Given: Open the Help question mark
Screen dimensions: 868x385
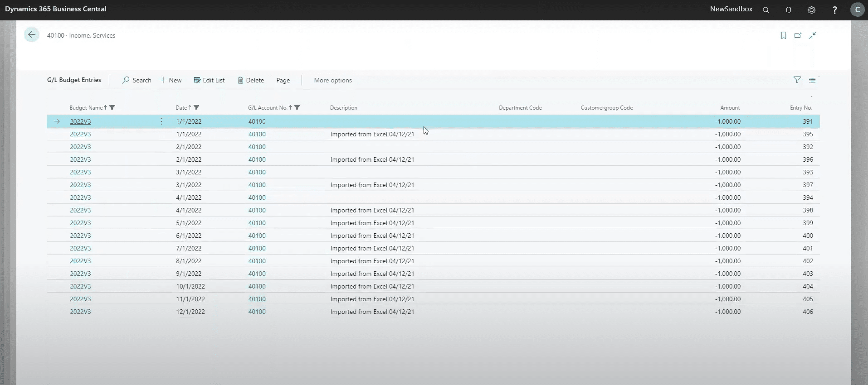Looking at the screenshot, I should pos(834,10).
